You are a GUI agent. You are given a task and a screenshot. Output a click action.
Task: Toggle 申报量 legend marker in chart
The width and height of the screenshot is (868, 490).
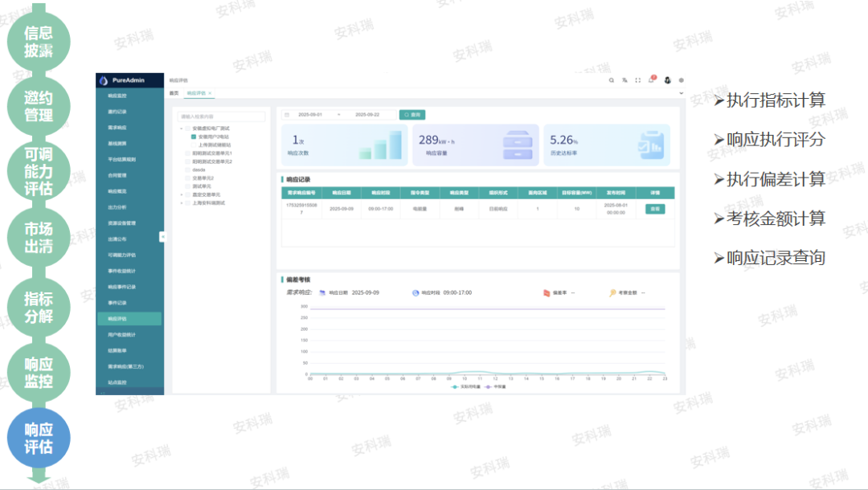click(488, 386)
